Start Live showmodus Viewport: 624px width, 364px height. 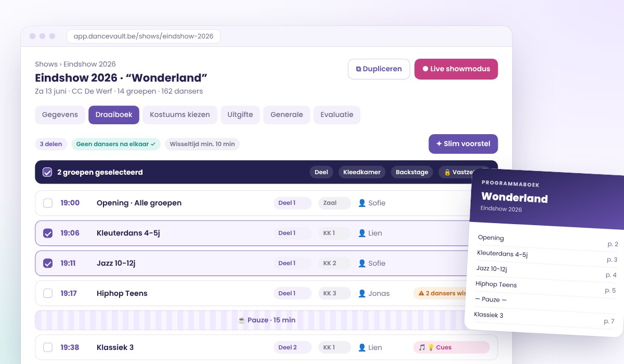point(456,69)
